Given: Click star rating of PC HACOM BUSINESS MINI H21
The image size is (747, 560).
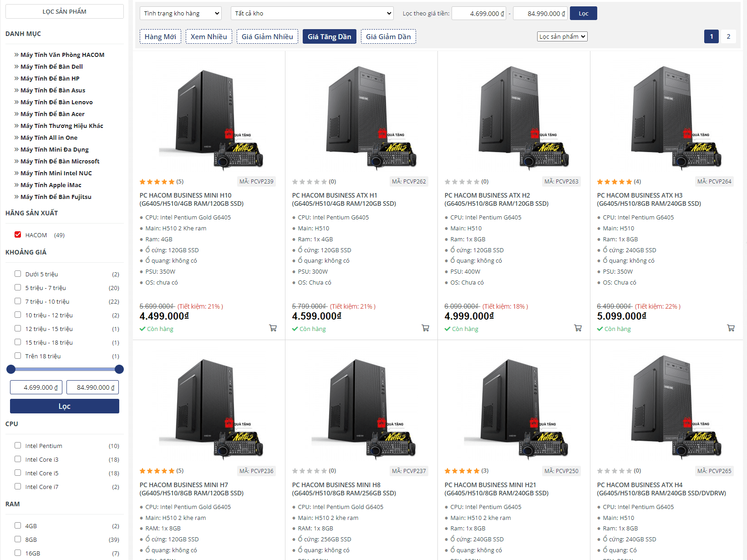Looking at the screenshot, I should point(462,471).
